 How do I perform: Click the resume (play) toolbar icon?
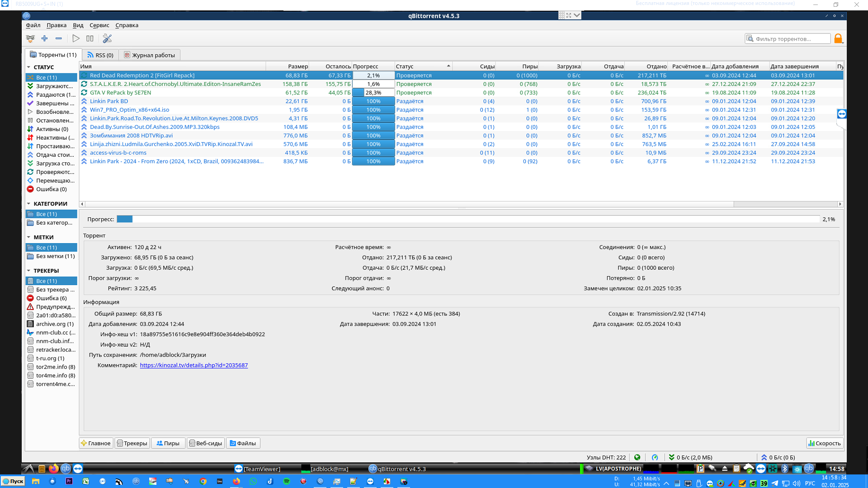click(x=76, y=38)
